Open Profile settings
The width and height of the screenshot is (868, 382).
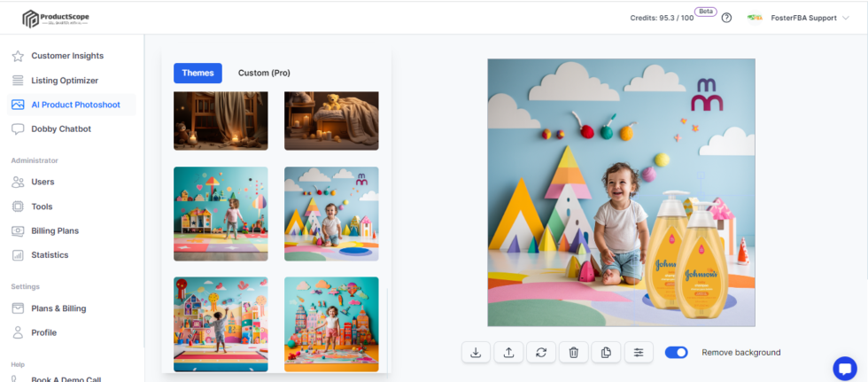tap(43, 332)
